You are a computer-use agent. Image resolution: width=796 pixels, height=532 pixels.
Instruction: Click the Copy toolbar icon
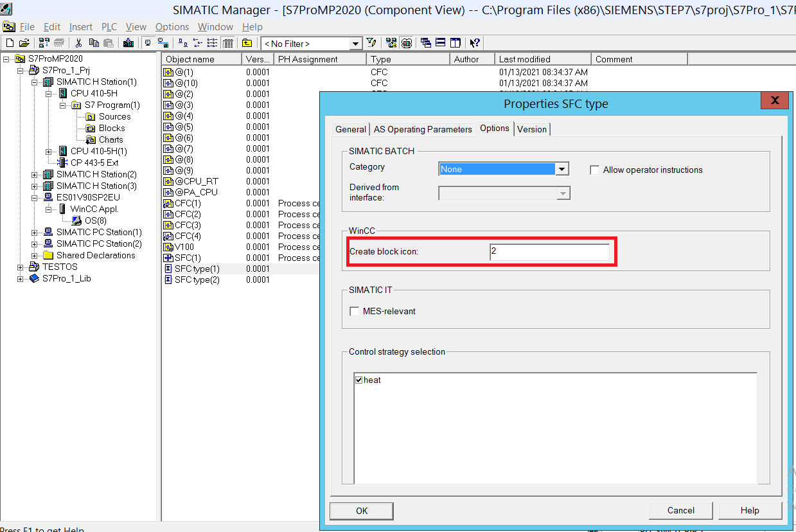coord(94,43)
